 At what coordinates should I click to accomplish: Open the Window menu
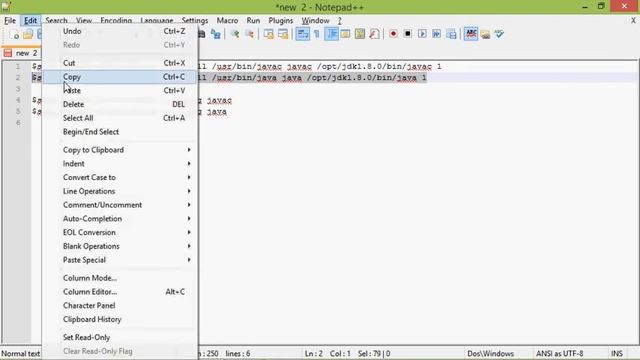[315, 20]
